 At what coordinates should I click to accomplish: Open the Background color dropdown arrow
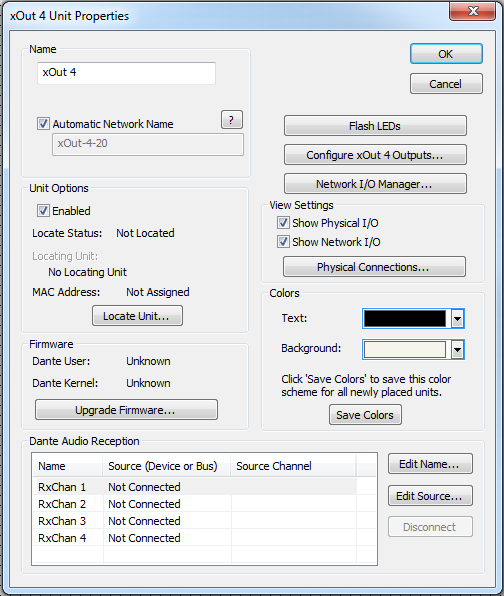click(458, 350)
